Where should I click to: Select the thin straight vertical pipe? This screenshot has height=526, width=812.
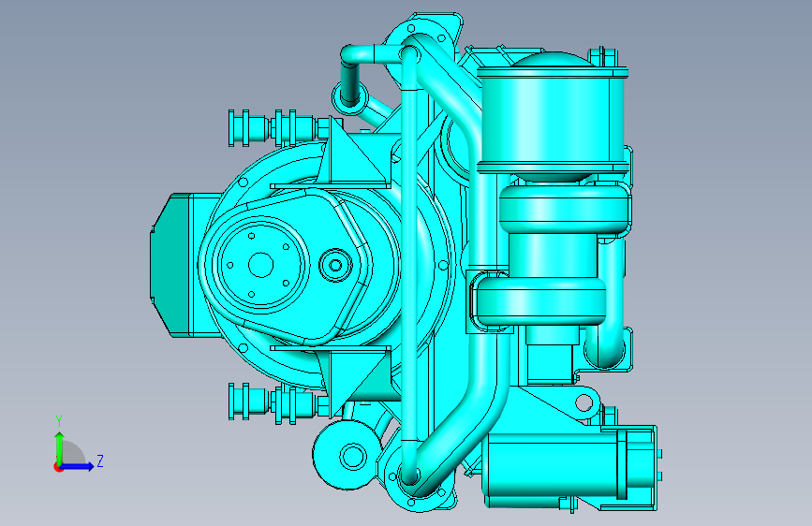tap(409, 264)
